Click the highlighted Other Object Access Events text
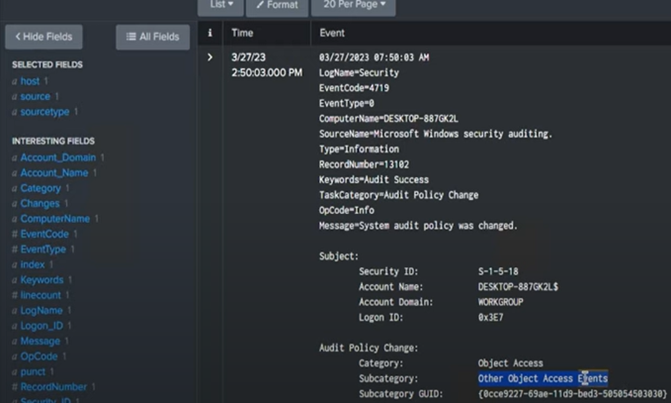 pos(542,379)
